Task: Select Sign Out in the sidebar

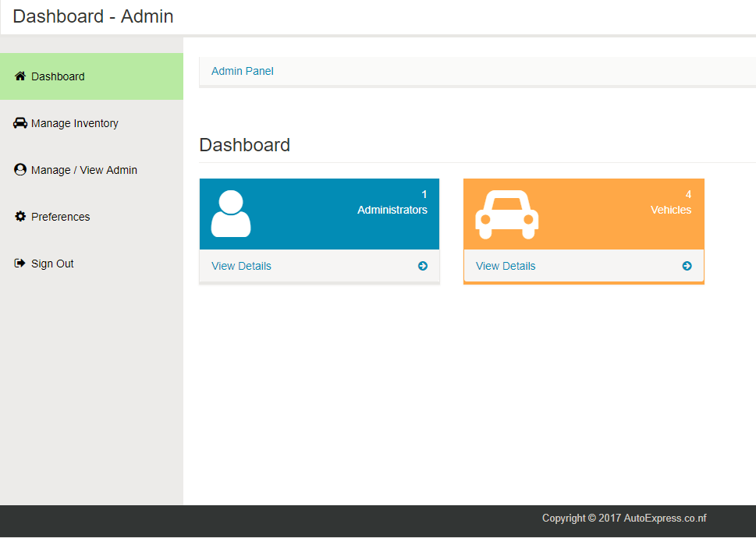Action: (x=52, y=264)
